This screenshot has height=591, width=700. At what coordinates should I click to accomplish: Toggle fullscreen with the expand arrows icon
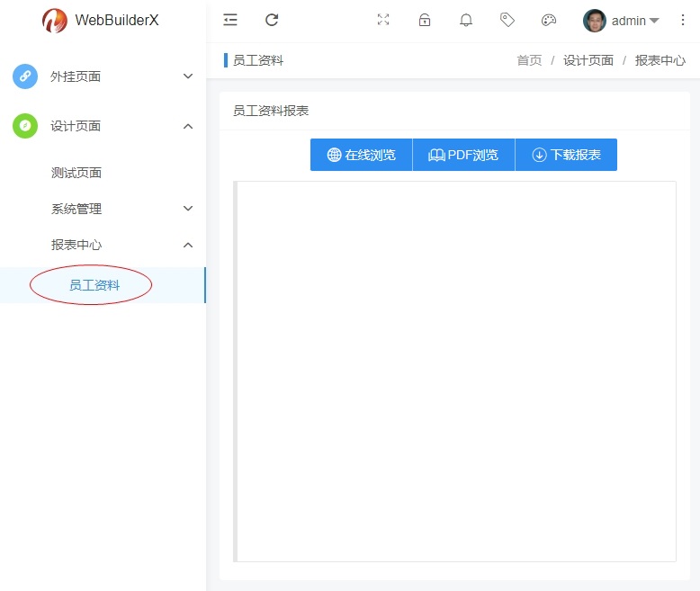click(383, 20)
